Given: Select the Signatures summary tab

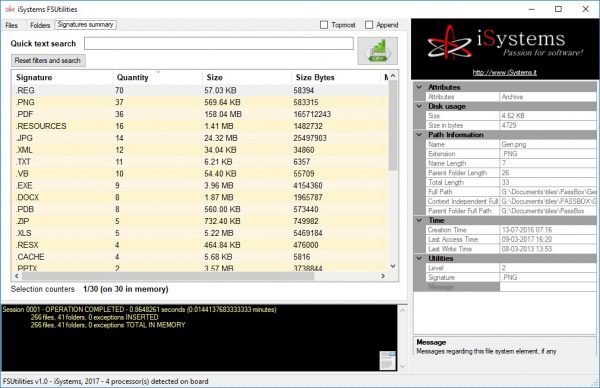Looking at the screenshot, I should pyautogui.click(x=85, y=24).
